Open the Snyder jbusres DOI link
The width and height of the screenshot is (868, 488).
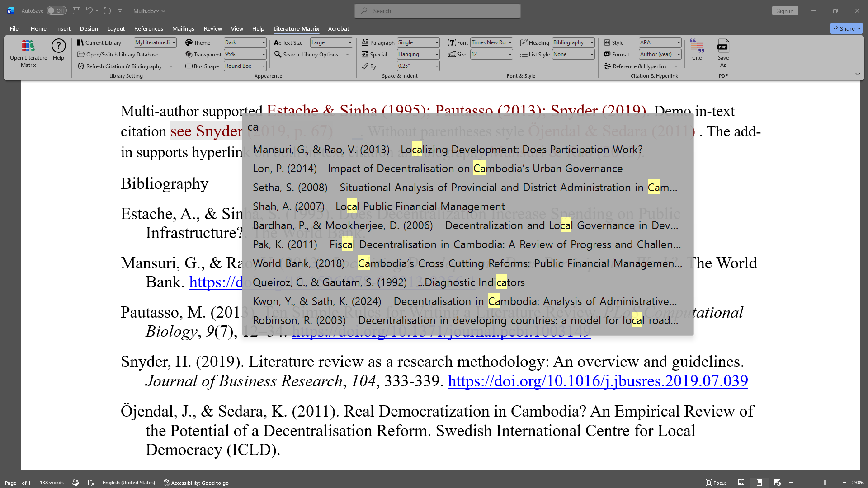tap(598, 381)
